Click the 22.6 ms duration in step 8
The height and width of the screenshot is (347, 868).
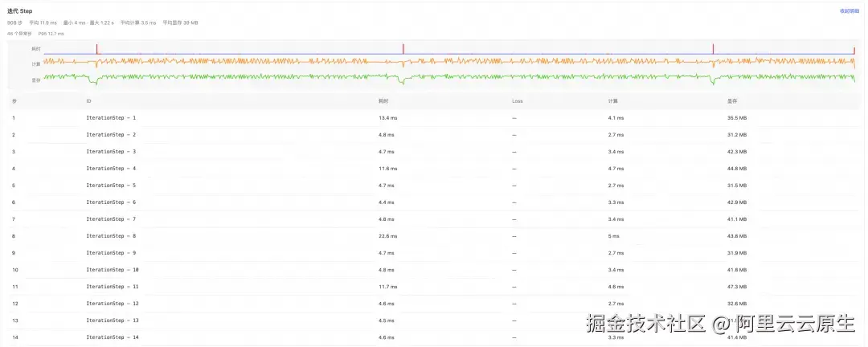pyautogui.click(x=387, y=236)
